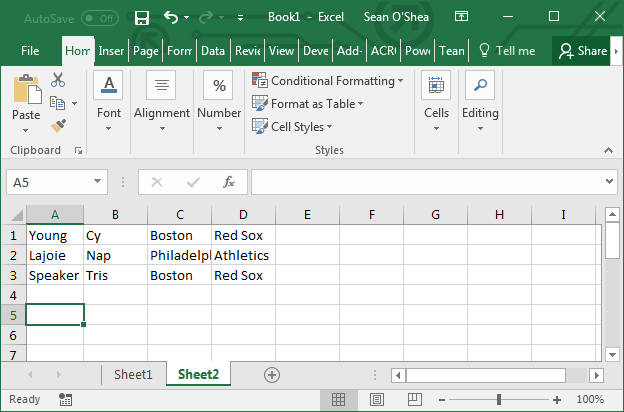Open the Copy dropdown arrow

(75, 103)
